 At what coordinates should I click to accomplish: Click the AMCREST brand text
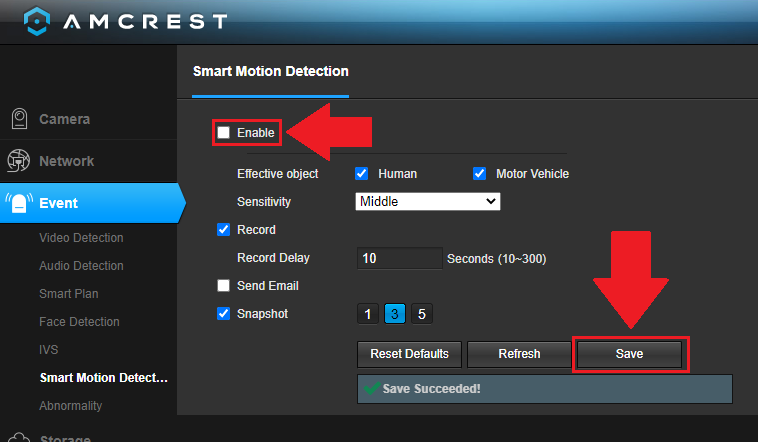click(x=145, y=21)
